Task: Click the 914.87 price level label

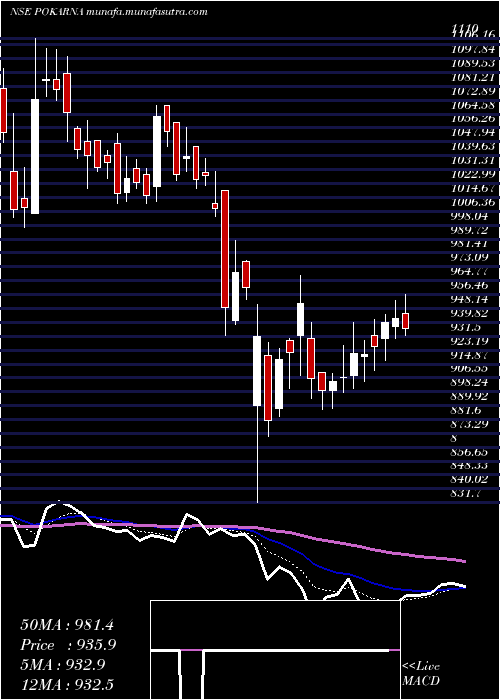Action: (x=471, y=354)
